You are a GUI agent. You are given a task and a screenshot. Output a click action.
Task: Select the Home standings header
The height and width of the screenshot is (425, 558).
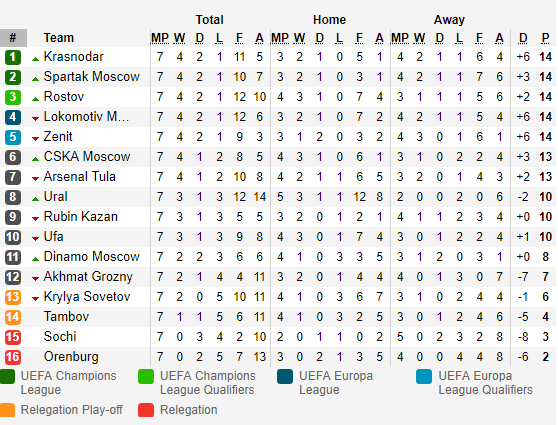(x=329, y=20)
